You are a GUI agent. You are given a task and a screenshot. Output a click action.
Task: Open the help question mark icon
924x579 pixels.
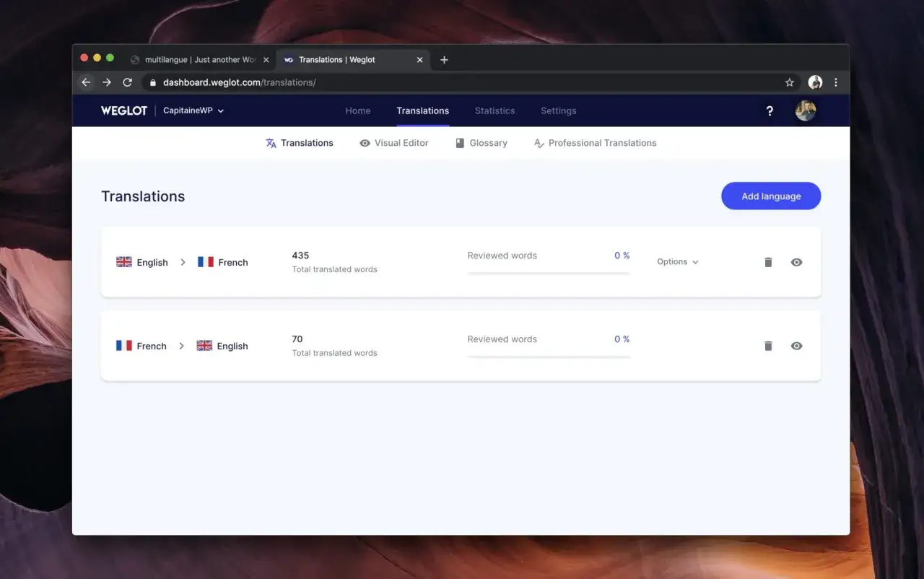point(770,110)
